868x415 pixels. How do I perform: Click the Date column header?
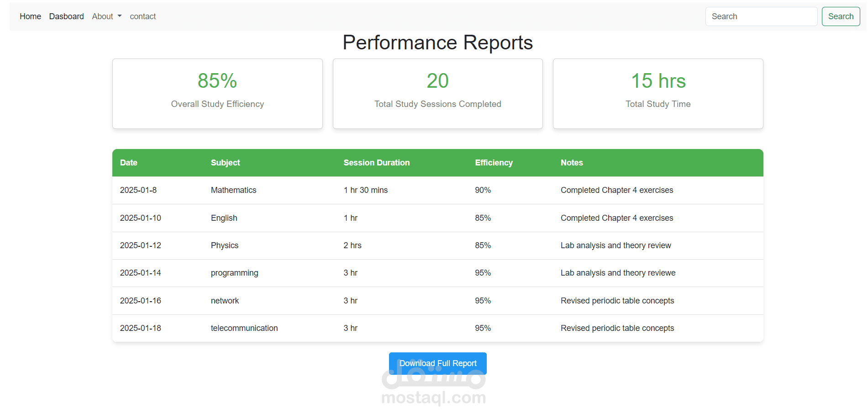pos(129,163)
